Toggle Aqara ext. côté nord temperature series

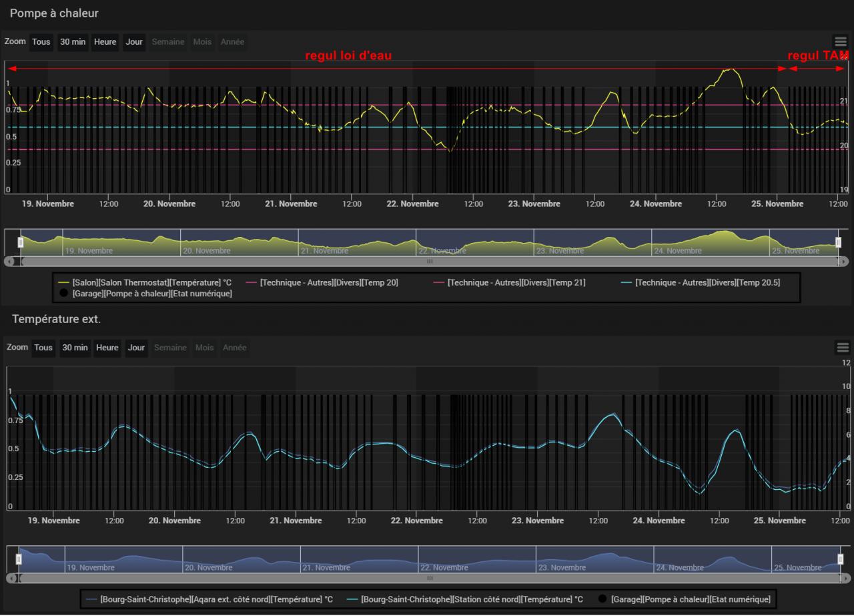[208, 599]
